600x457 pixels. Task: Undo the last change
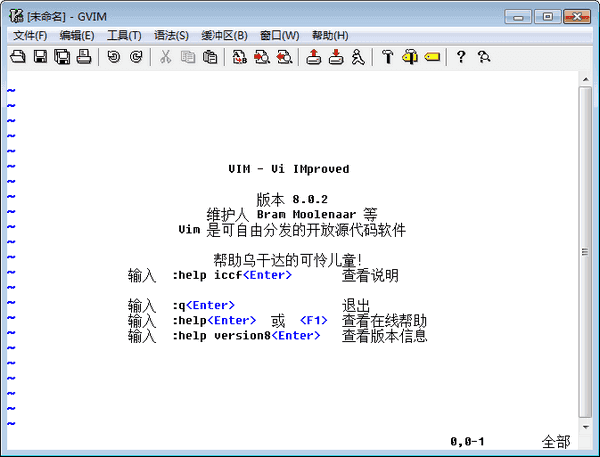[x=113, y=58]
